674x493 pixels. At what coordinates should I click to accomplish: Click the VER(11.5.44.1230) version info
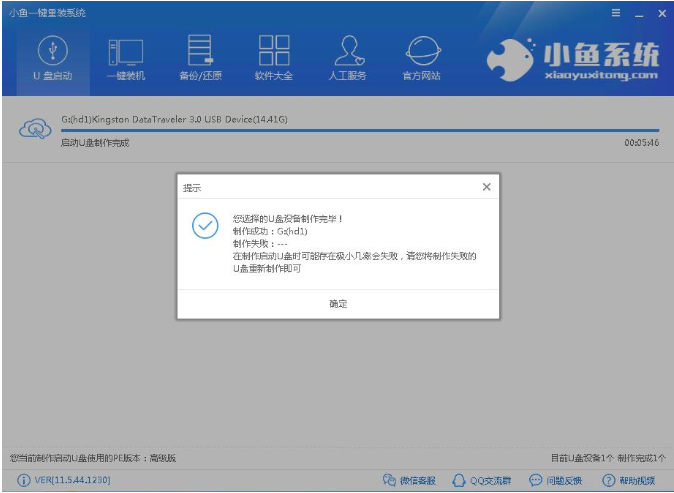64,480
